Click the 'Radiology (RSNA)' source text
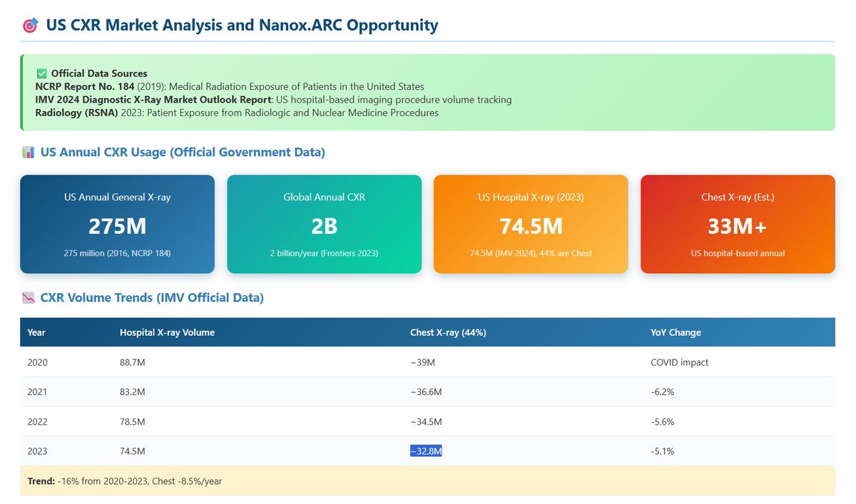The height and width of the screenshot is (504, 856). [x=77, y=113]
